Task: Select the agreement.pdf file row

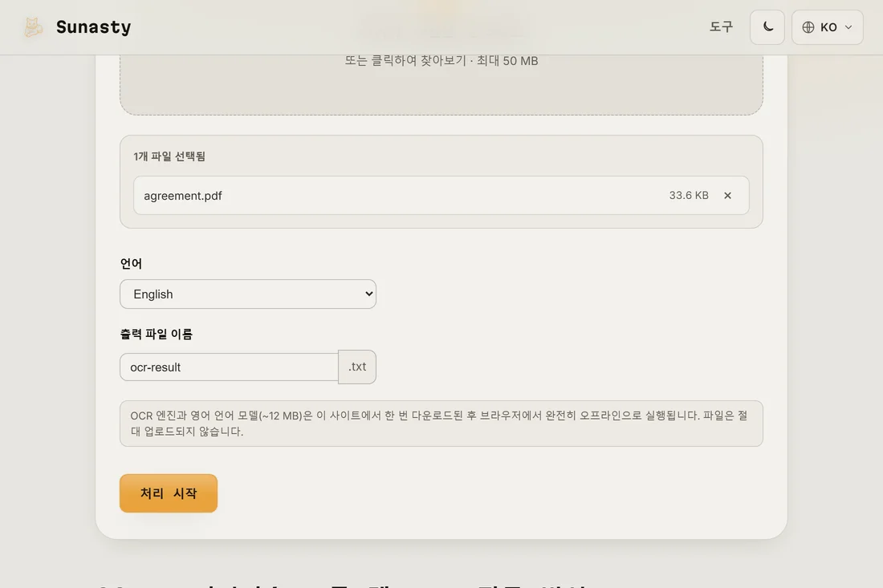Action: point(441,195)
